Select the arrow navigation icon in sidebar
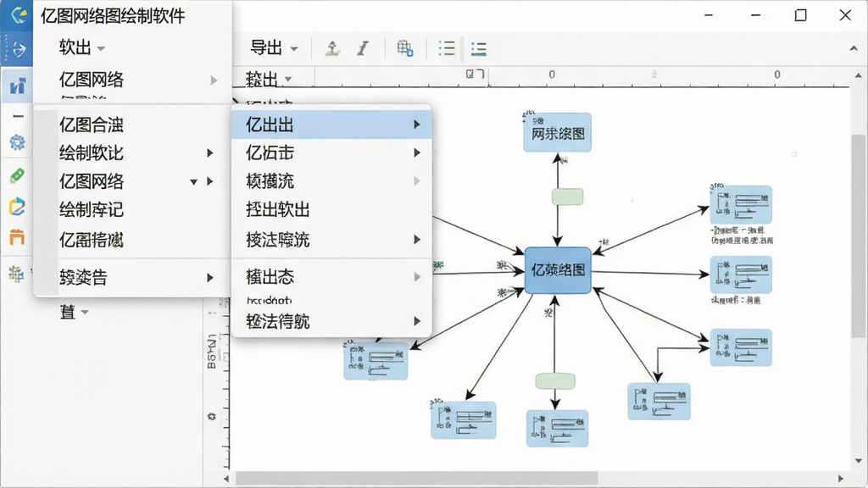 19,50
